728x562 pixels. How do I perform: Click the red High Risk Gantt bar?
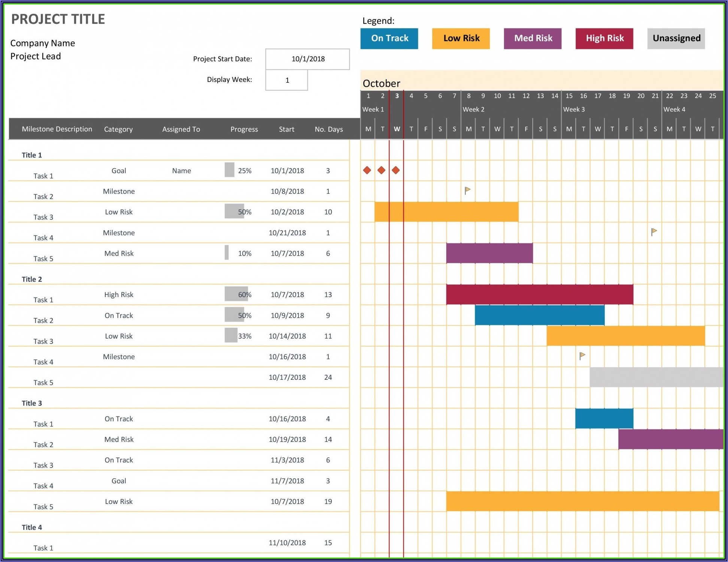click(x=539, y=294)
